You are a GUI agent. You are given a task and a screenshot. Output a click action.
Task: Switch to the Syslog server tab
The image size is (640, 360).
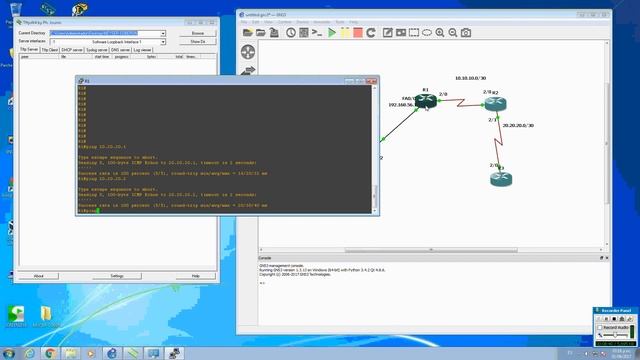click(x=97, y=50)
